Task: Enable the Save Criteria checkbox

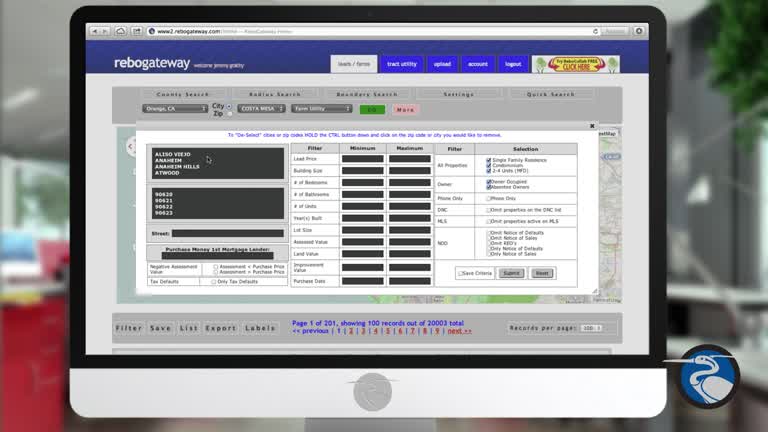Action: click(x=460, y=273)
